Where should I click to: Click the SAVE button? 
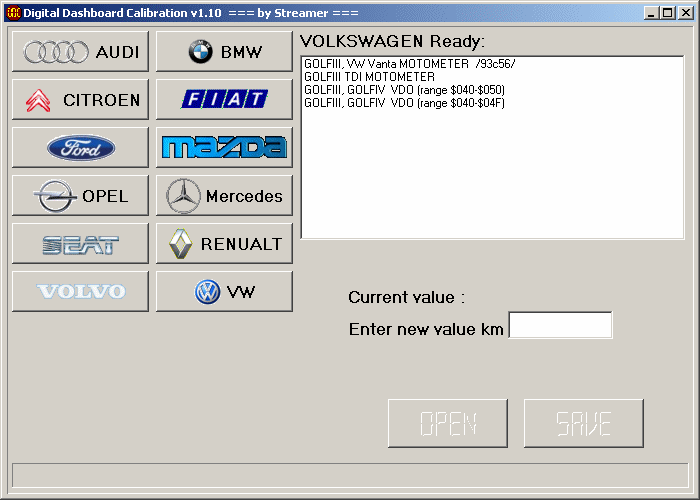(583, 423)
